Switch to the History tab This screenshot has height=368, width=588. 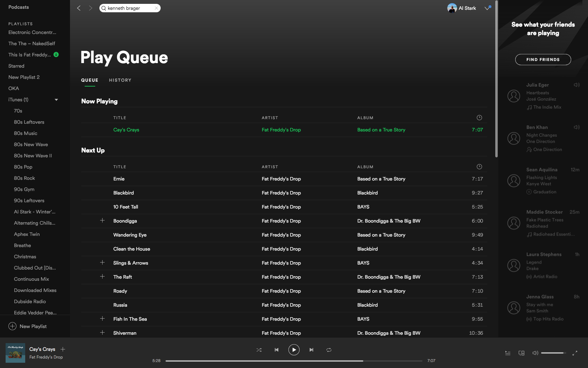(x=120, y=80)
